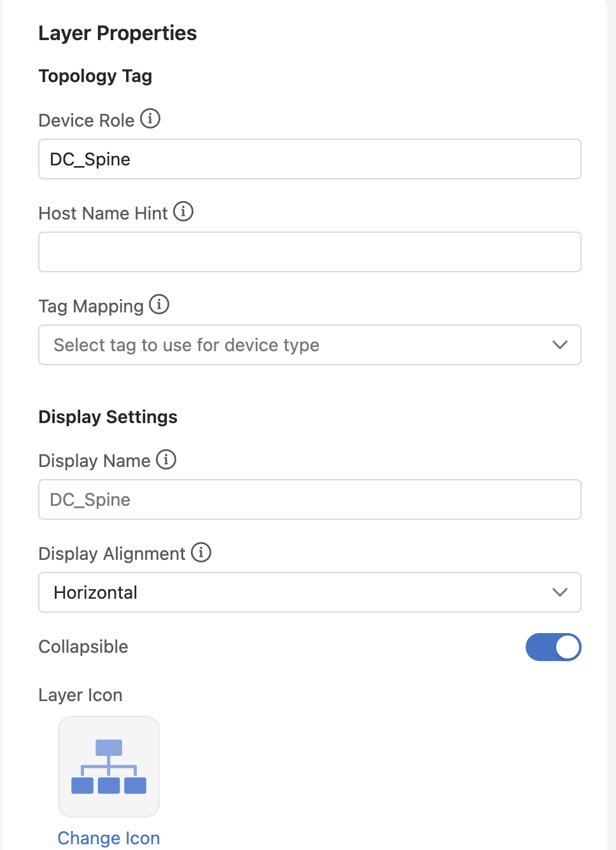Click the Layer Properties heading
Screen dimensions: 616x850
click(x=118, y=33)
